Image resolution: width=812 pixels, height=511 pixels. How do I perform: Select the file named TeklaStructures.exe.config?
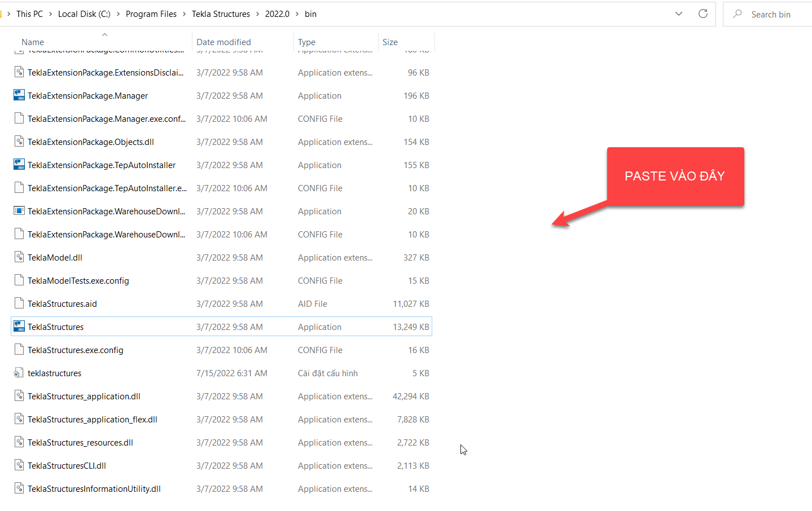coord(76,350)
